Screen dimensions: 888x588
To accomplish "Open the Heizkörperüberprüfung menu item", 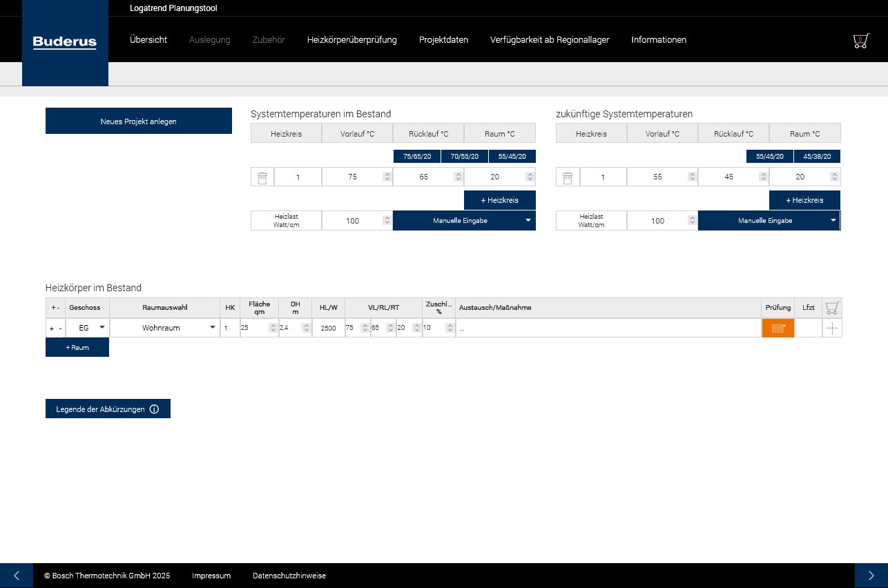I will coord(352,40).
